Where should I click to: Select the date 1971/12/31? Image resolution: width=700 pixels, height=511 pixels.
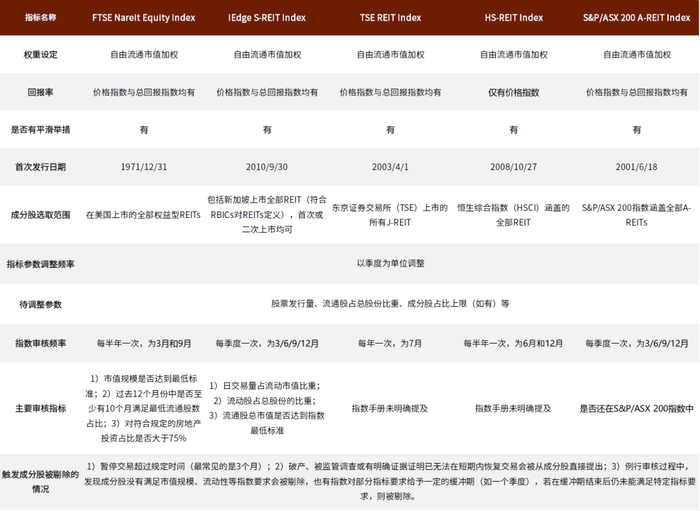click(x=144, y=167)
